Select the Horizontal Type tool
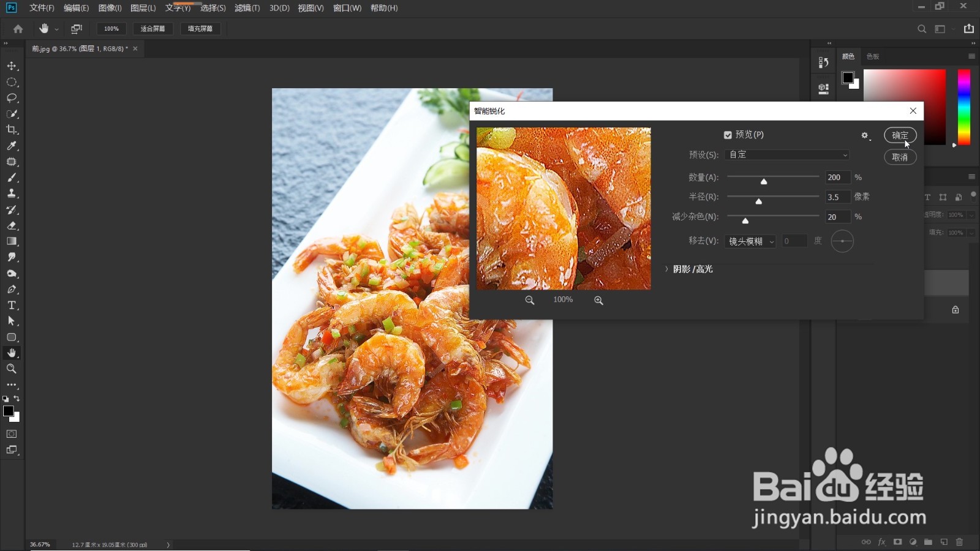 [12, 305]
